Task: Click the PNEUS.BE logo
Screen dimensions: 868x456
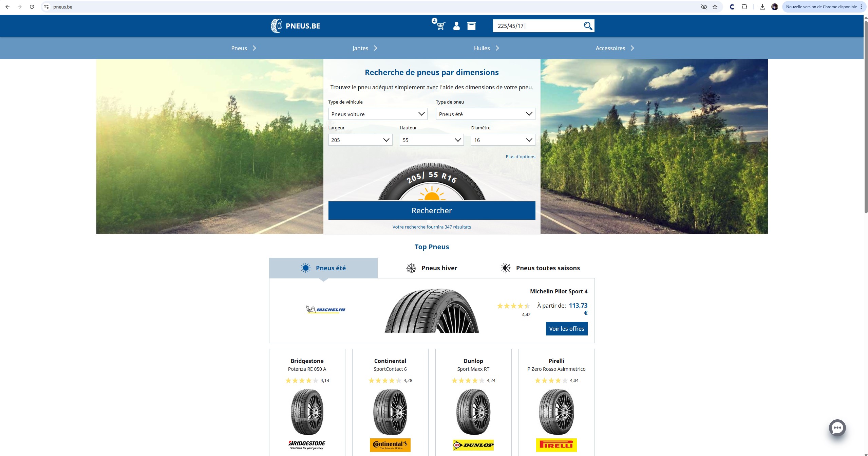Action: point(295,26)
